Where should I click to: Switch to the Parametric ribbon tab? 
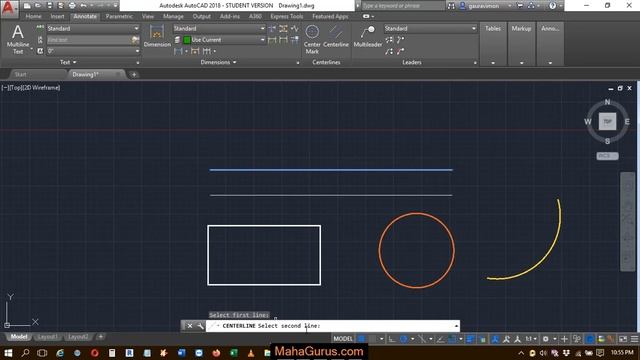[119, 16]
